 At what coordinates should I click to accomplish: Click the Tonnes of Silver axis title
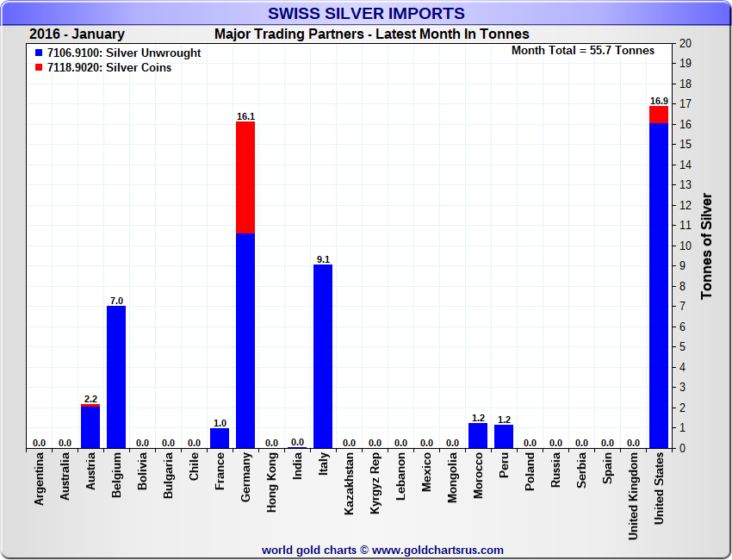[x=706, y=246]
